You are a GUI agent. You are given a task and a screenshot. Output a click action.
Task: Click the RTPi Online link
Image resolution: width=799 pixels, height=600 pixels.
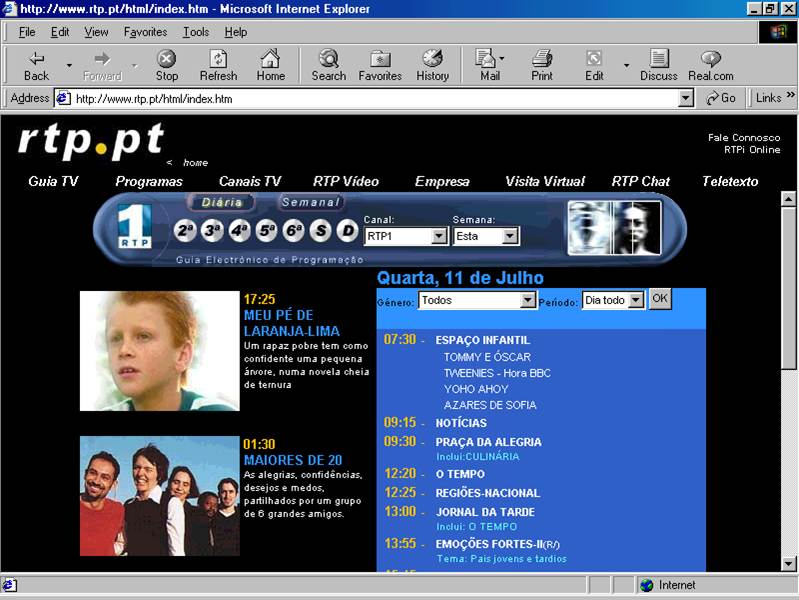(752, 150)
